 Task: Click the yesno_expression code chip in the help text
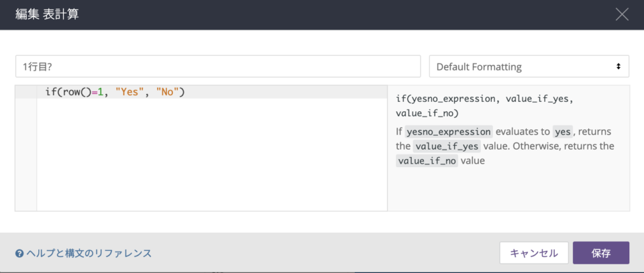[x=449, y=131]
